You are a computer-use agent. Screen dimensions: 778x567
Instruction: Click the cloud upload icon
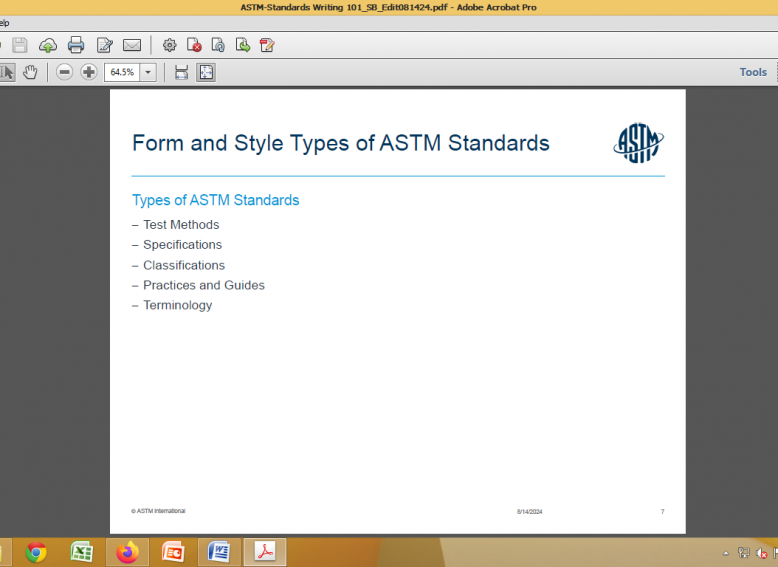[x=48, y=45]
